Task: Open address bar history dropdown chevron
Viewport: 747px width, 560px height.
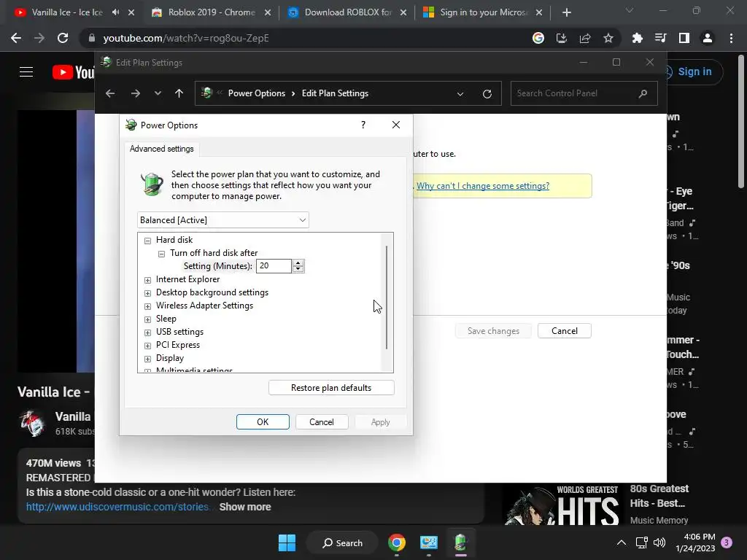Action: (460, 94)
